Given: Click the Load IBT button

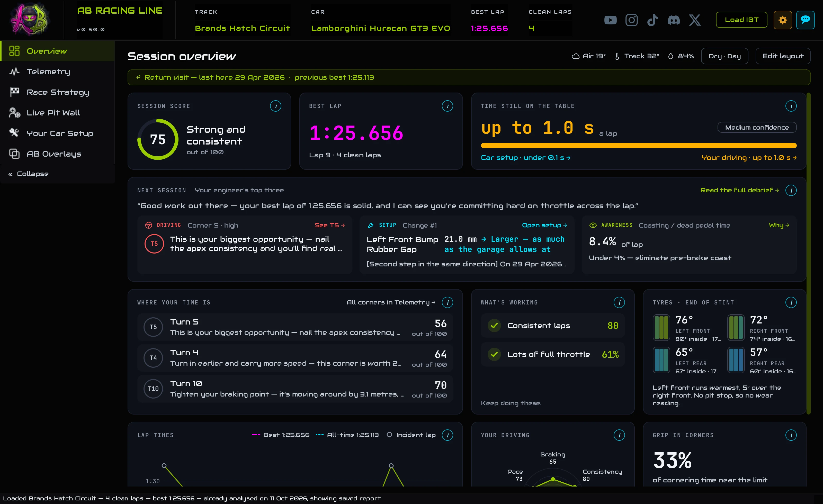Looking at the screenshot, I should point(741,20).
